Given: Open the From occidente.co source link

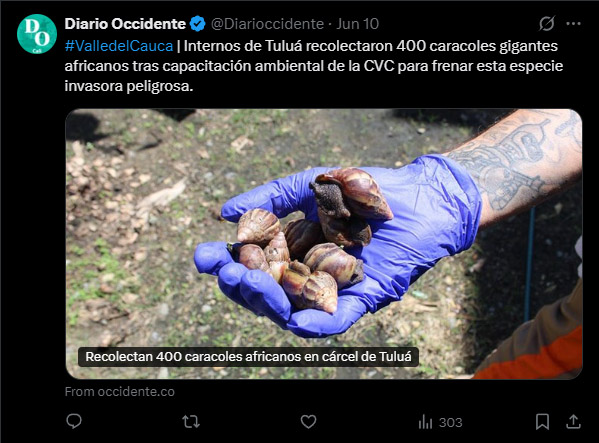Looking at the screenshot, I should tap(120, 392).
